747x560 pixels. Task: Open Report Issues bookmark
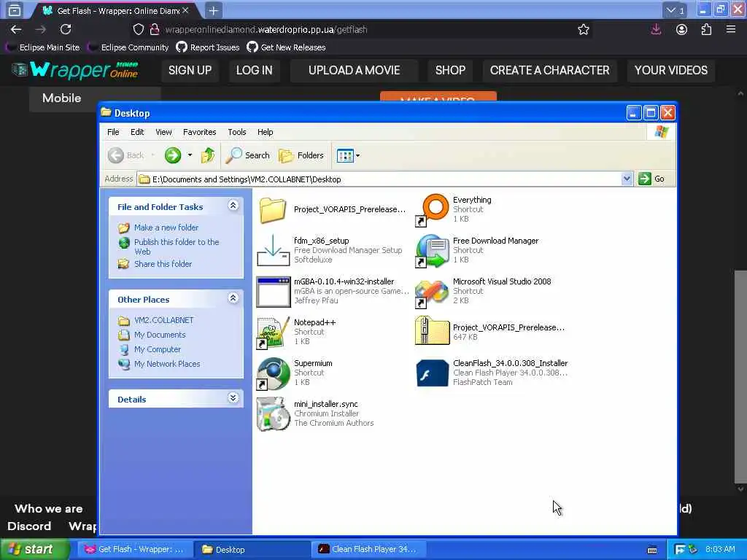click(x=208, y=47)
